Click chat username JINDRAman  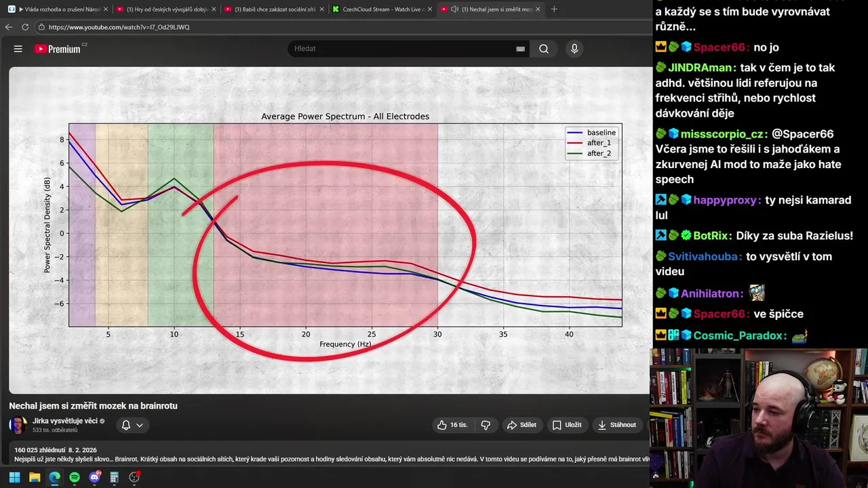702,68
